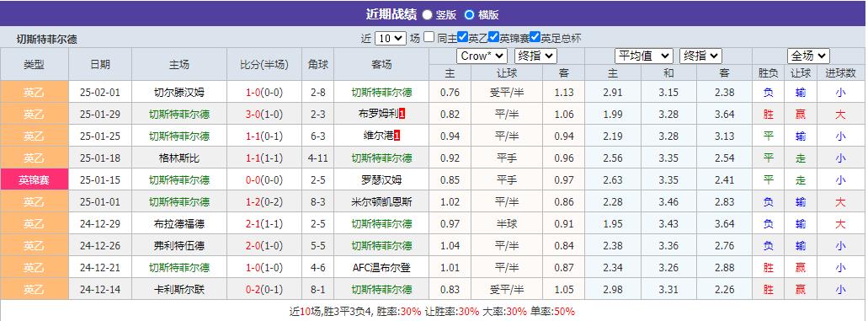This screenshot has width=868, height=321.
Task: Click the 近期战绩 header title
Action: point(391,14)
